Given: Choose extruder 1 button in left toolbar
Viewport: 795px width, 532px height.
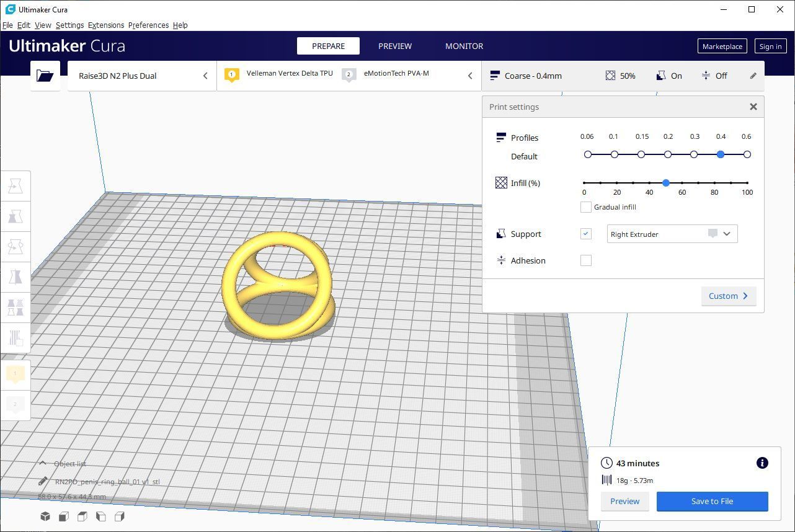Looking at the screenshot, I should click(x=16, y=374).
